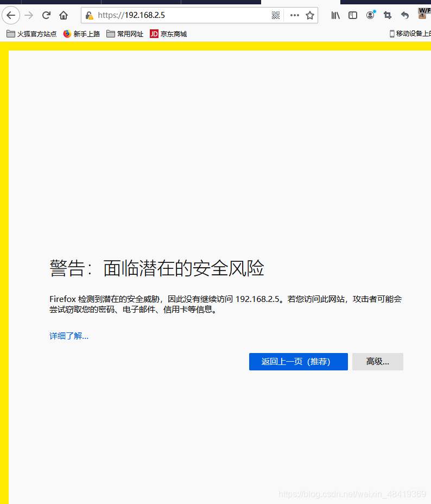Open the QR code icon in address bar
The image size is (431, 504).
pyautogui.click(x=276, y=15)
